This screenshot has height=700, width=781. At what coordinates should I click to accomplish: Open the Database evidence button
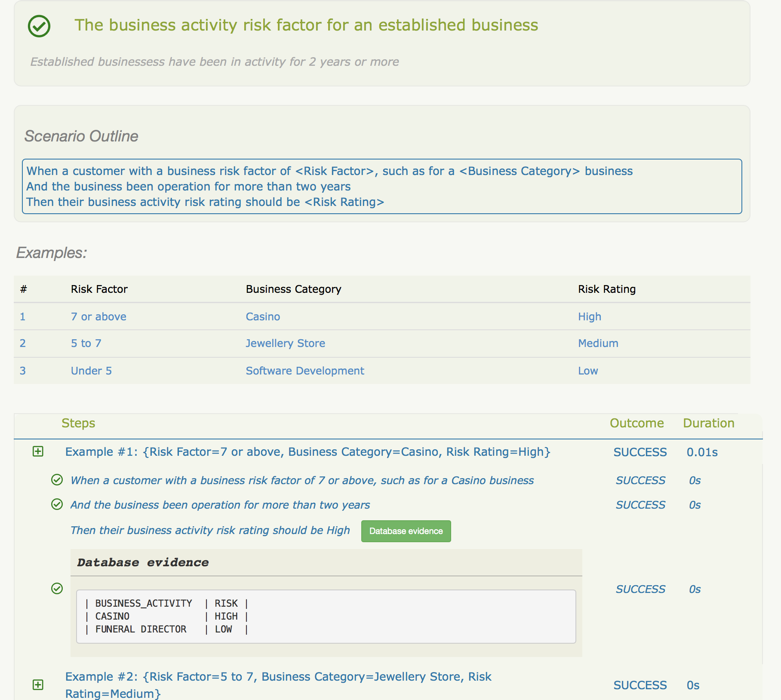[x=406, y=531]
